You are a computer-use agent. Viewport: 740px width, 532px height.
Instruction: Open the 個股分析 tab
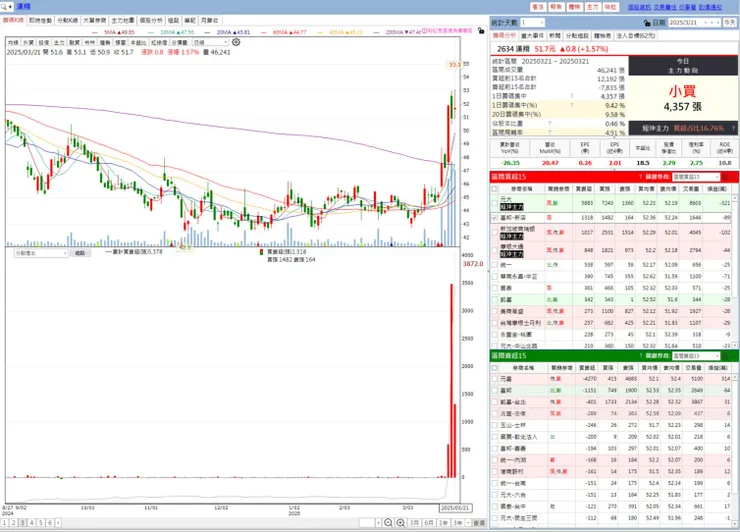(x=151, y=20)
